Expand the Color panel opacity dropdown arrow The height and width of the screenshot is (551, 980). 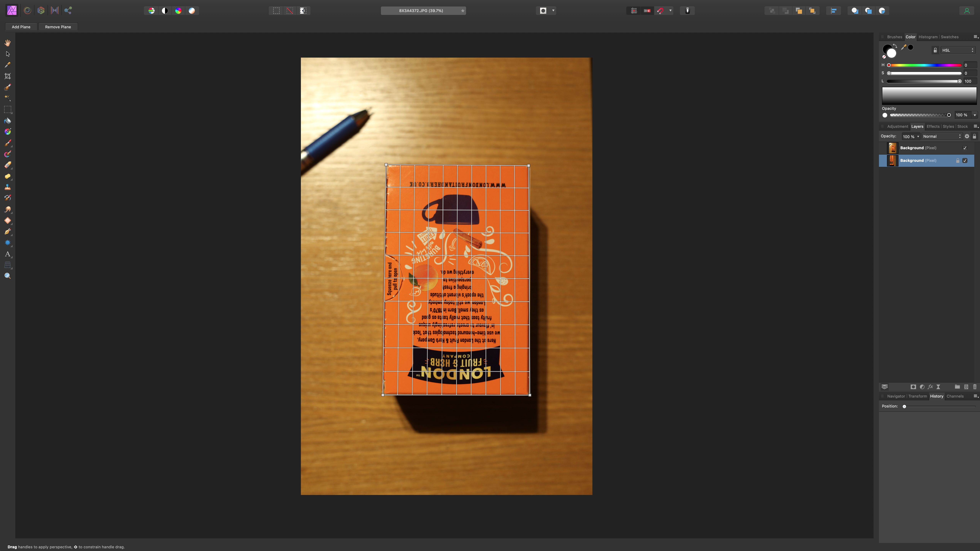coord(975,115)
